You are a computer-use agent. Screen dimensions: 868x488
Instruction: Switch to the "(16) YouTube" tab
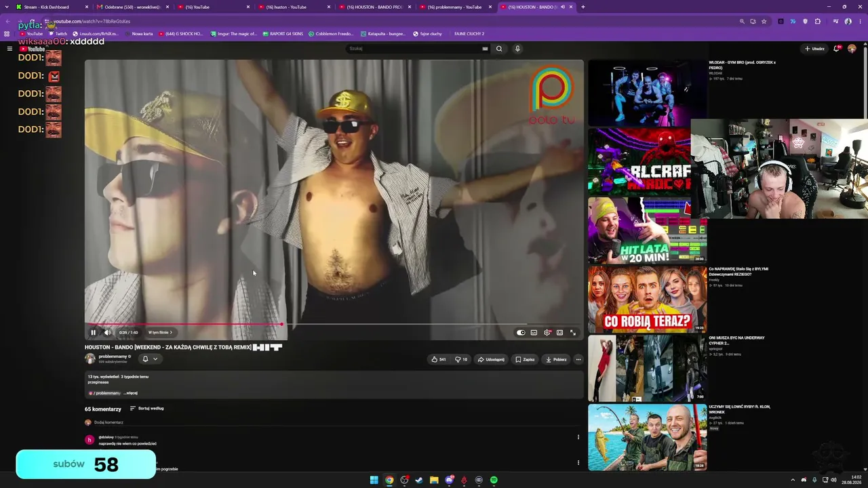pyautogui.click(x=214, y=7)
